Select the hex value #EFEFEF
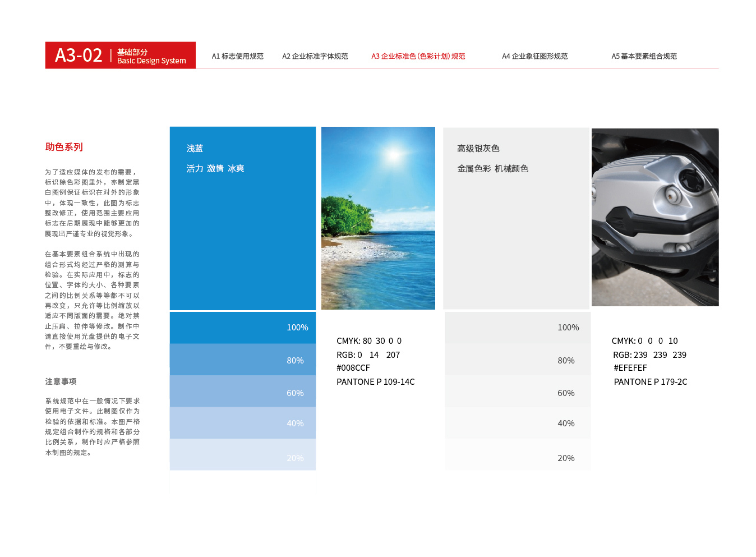 point(630,368)
